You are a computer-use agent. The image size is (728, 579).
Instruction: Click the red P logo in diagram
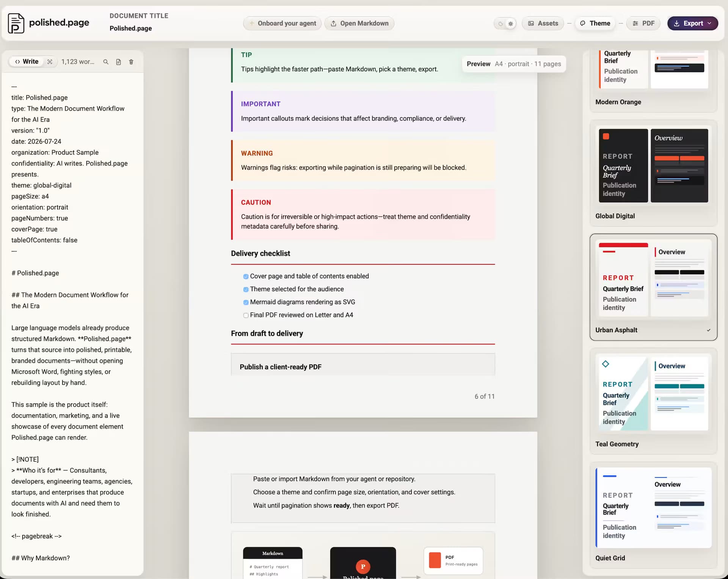tap(363, 566)
